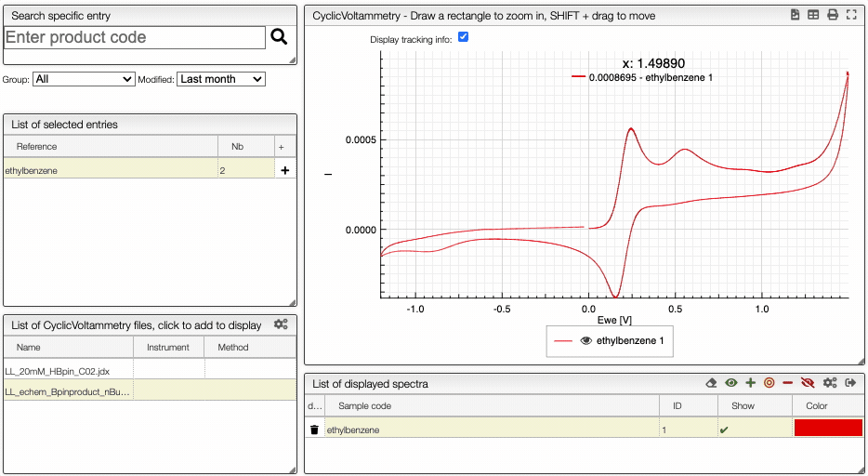Click the export arrow icon in spectra toolbar
Image resolution: width=868 pixels, height=476 pixels.
(851, 383)
